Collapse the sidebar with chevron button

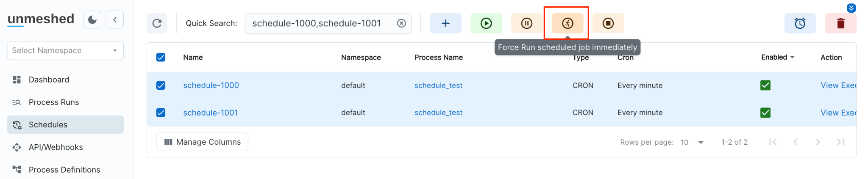pyautogui.click(x=115, y=19)
